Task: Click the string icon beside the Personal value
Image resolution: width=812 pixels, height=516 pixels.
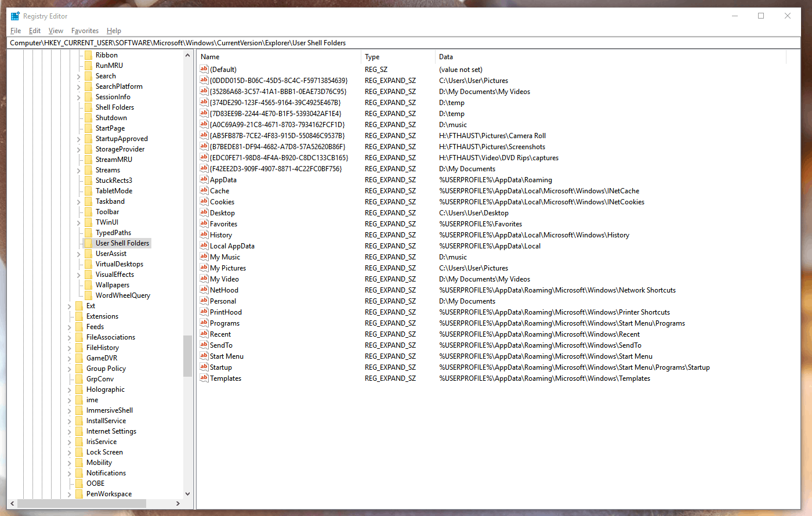Action: click(204, 301)
